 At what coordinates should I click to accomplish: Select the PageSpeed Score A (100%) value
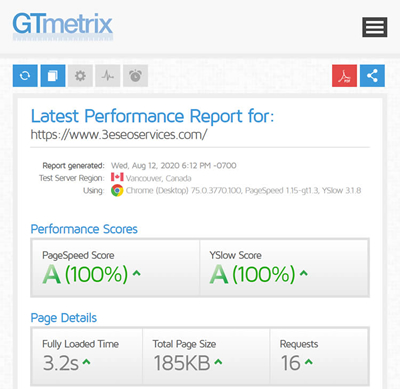coord(85,274)
